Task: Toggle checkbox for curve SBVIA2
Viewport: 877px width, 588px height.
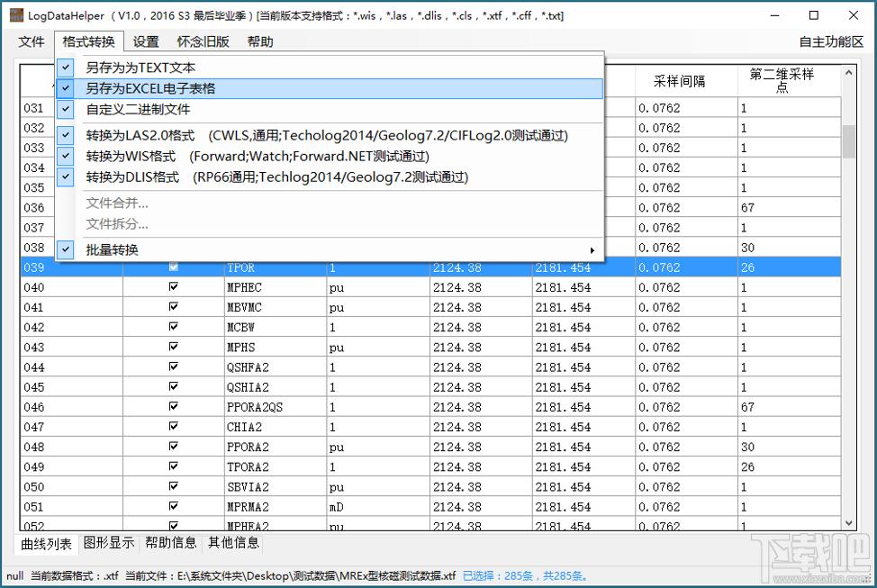Action: coord(174,486)
